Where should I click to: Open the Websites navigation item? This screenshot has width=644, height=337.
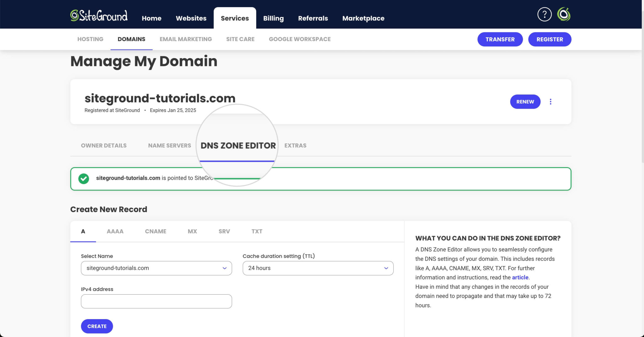pyautogui.click(x=191, y=18)
